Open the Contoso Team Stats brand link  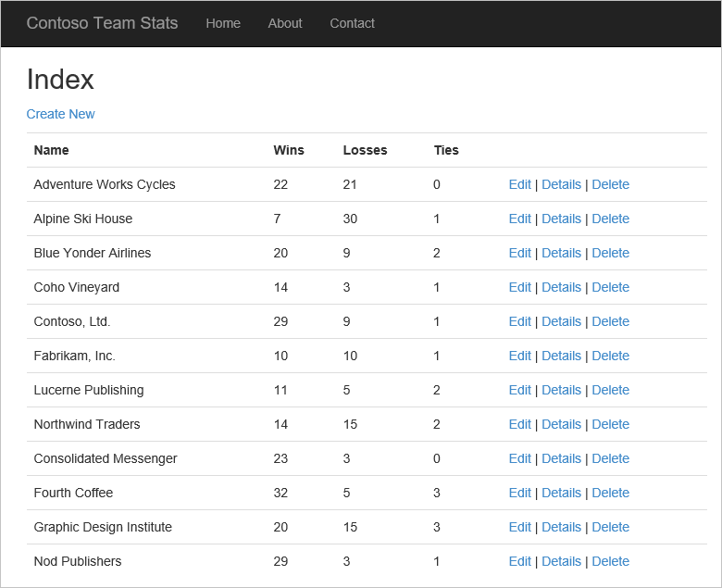102,23
